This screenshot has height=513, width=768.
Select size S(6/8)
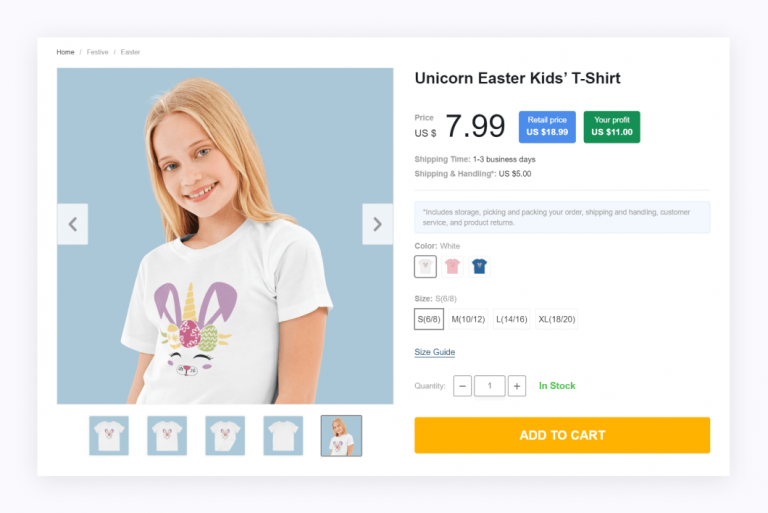[x=429, y=319]
